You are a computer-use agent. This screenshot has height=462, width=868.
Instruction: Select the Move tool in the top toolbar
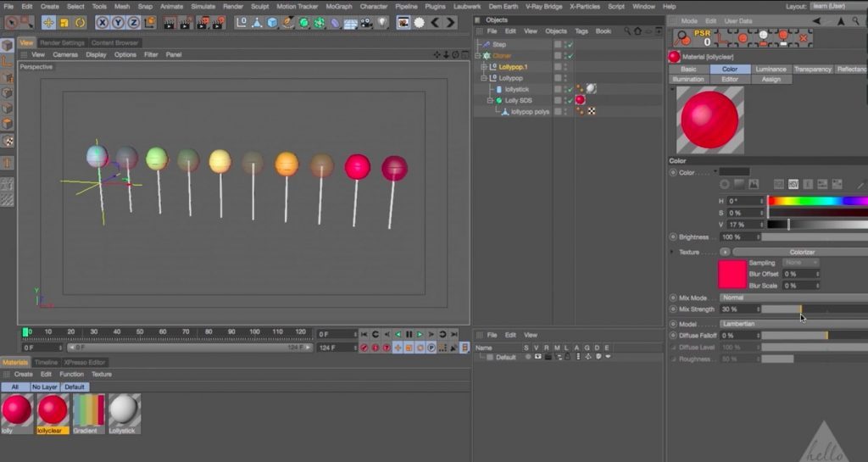tap(48, 23)
